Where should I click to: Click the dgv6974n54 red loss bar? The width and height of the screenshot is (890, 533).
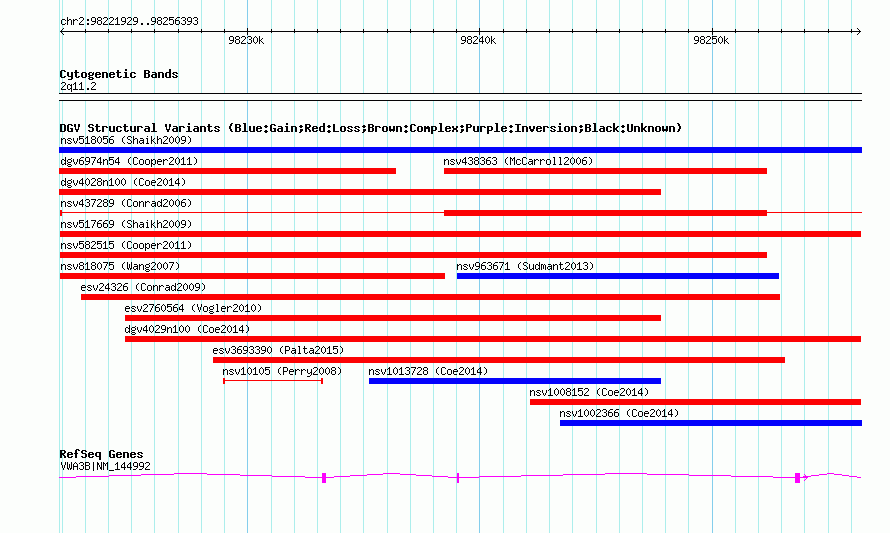pyautogui.click(x=228, y=171)
